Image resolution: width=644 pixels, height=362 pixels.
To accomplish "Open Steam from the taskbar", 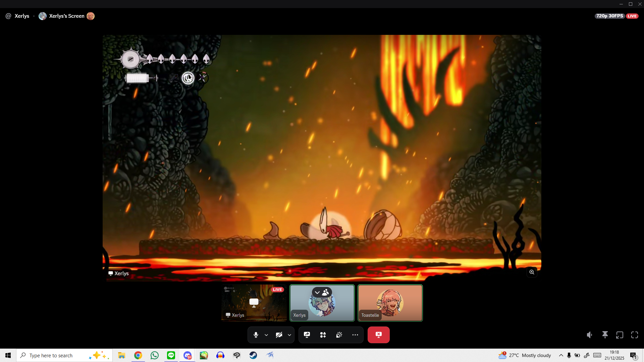I will point(253,355).
